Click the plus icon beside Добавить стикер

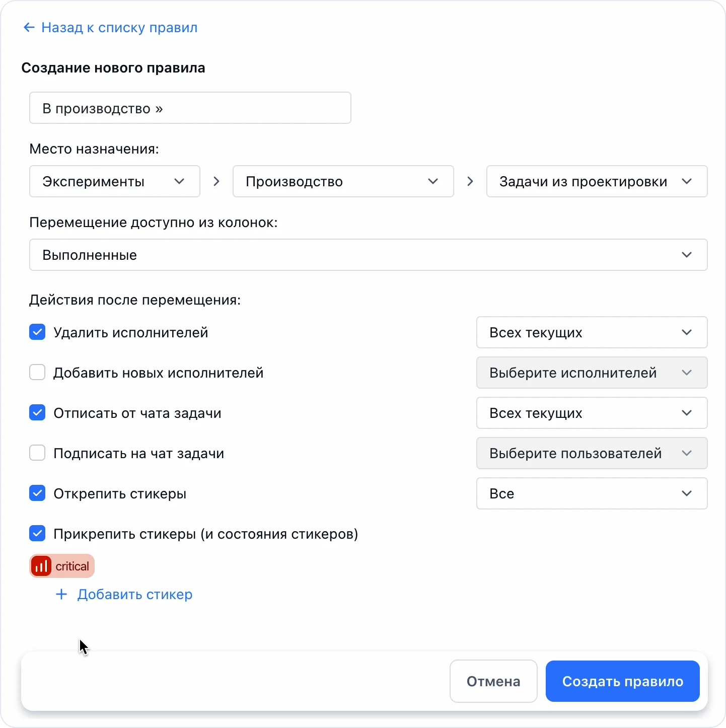point(61,595)
